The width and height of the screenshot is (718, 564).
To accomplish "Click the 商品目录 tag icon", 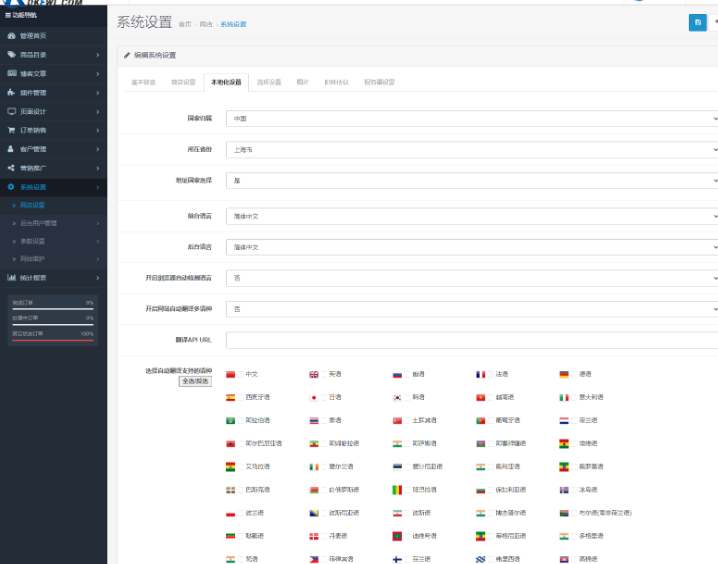I will tap(11, 55).
